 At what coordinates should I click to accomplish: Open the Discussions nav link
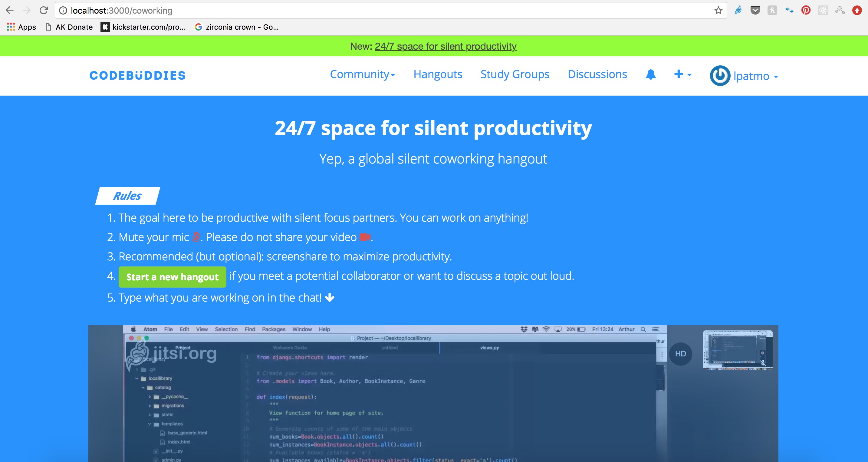(597, 74)
